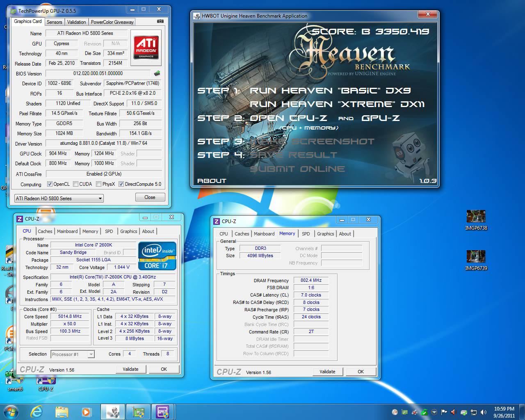Screen dimensions: 525x420
Task: Launch Internet Explorer from the taskbar
Action: click(37, 411)
